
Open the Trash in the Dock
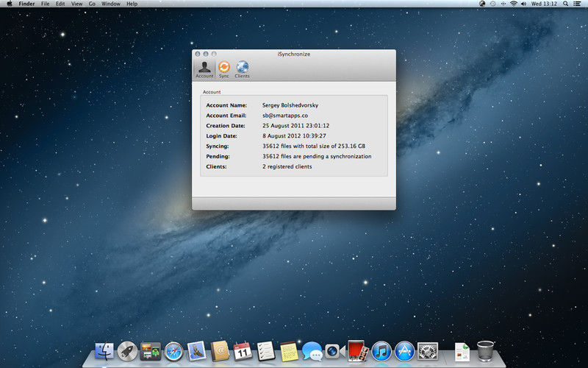pyautogui.click(x=485, y=351)
